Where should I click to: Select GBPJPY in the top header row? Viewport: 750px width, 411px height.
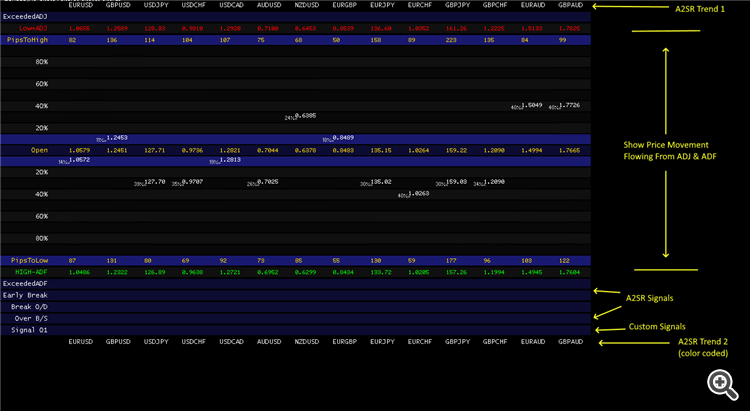pos(457,5)
